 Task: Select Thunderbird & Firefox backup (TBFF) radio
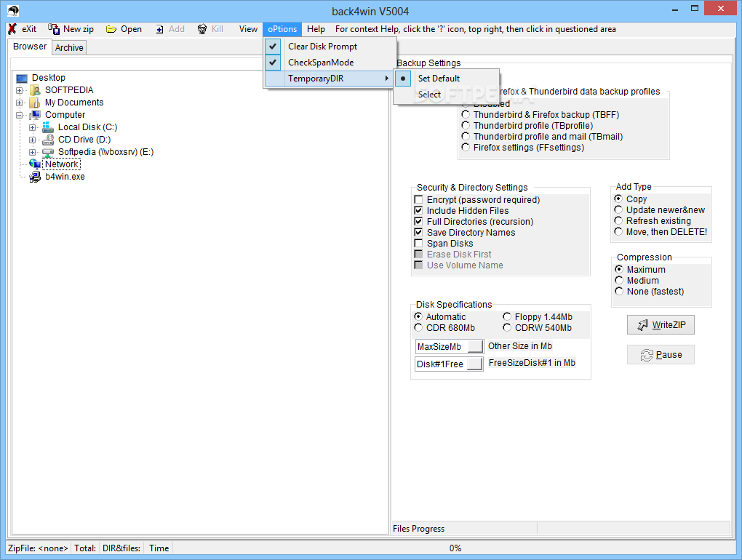(466, 114)
